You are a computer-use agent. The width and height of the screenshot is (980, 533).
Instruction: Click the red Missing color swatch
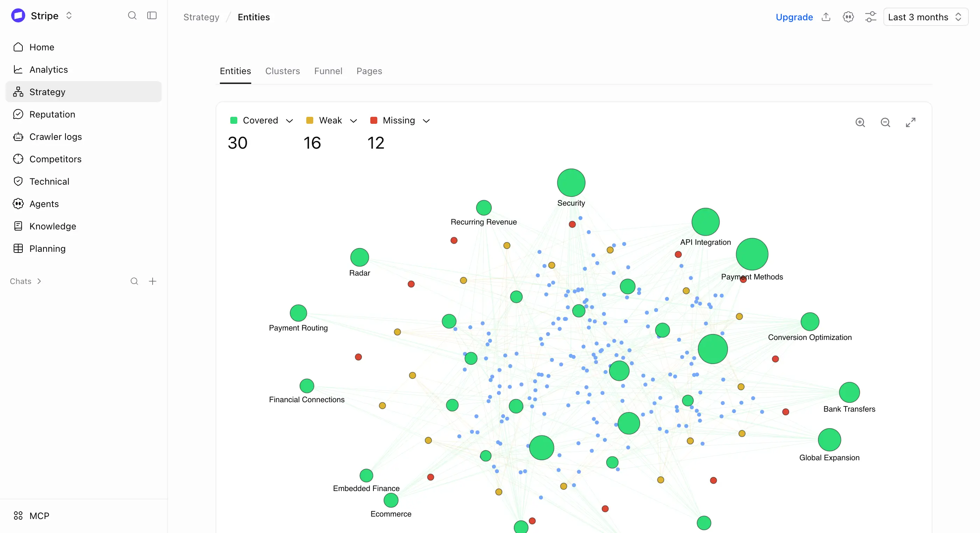tap(373, 121)
